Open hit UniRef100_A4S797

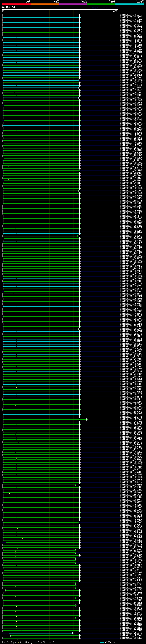point(131,20)
